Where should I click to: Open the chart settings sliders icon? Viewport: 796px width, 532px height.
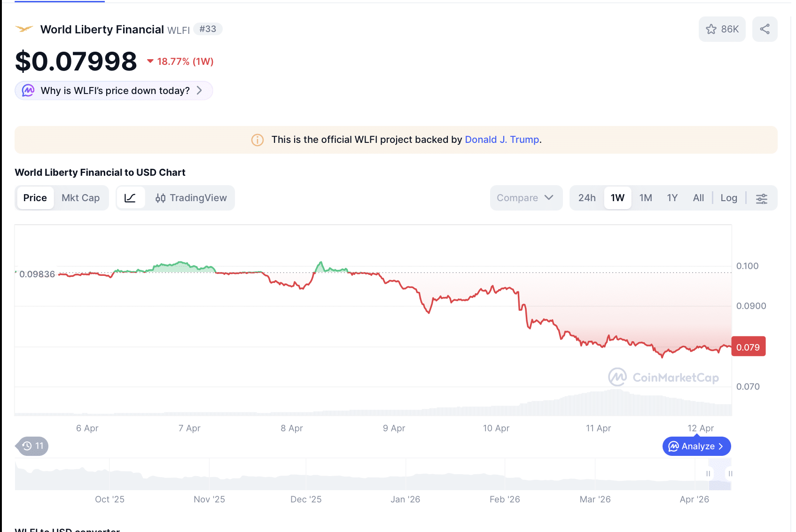coord(761,198)
